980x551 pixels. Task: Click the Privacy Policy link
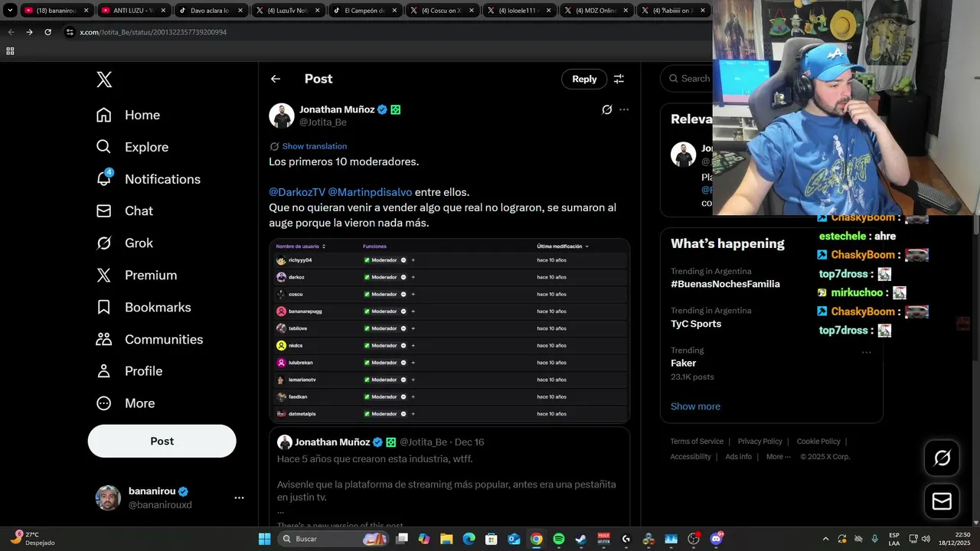point(759,442)
